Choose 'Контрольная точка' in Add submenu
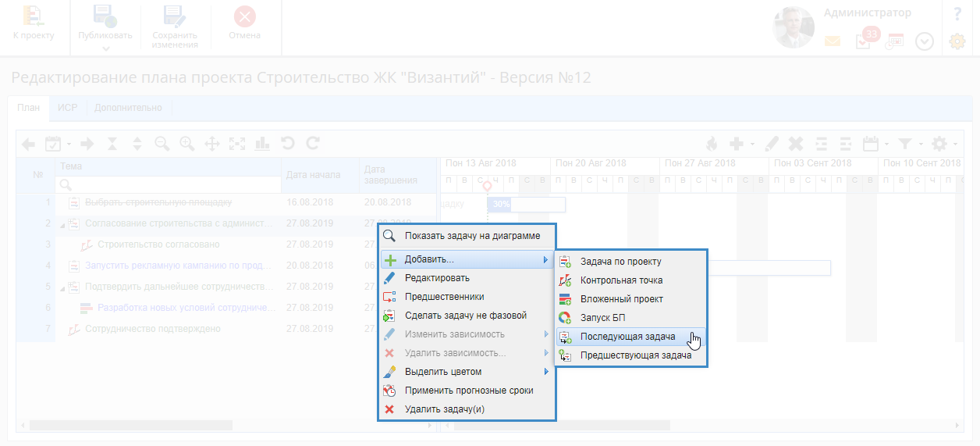 click(621, 280)
